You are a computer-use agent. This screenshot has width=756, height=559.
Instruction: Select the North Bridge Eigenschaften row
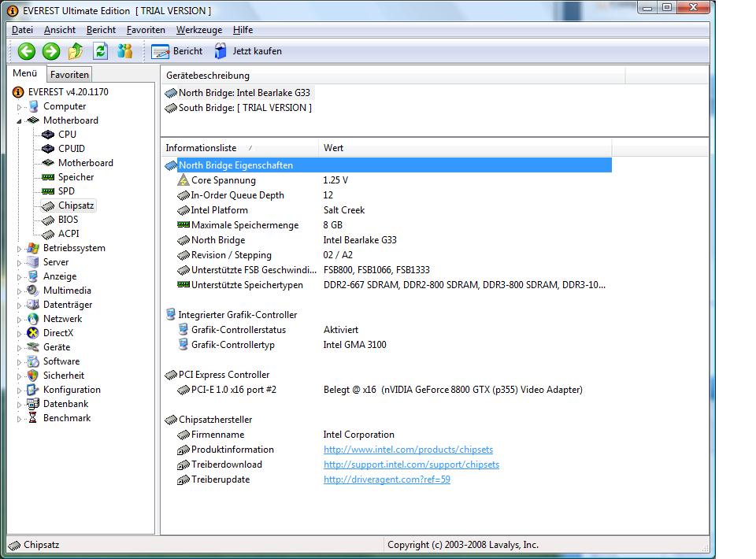click(387, 165)
